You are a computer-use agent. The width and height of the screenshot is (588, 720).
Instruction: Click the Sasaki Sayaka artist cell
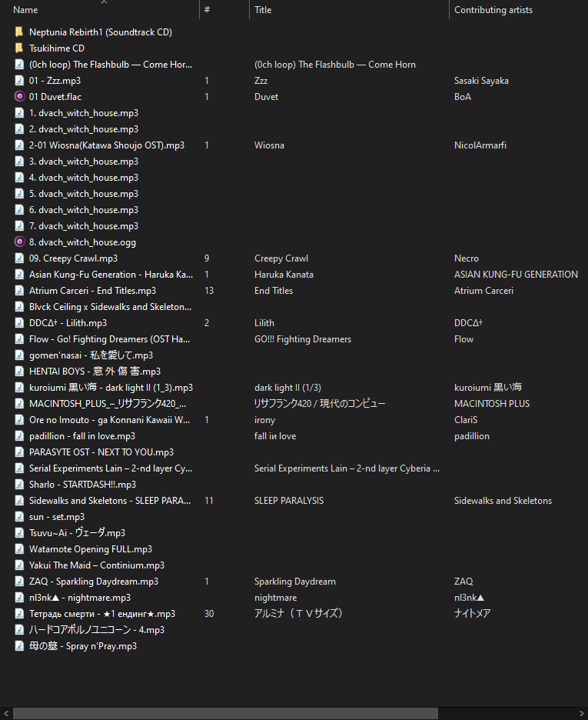pyautogui.click(x=481, y=81)
